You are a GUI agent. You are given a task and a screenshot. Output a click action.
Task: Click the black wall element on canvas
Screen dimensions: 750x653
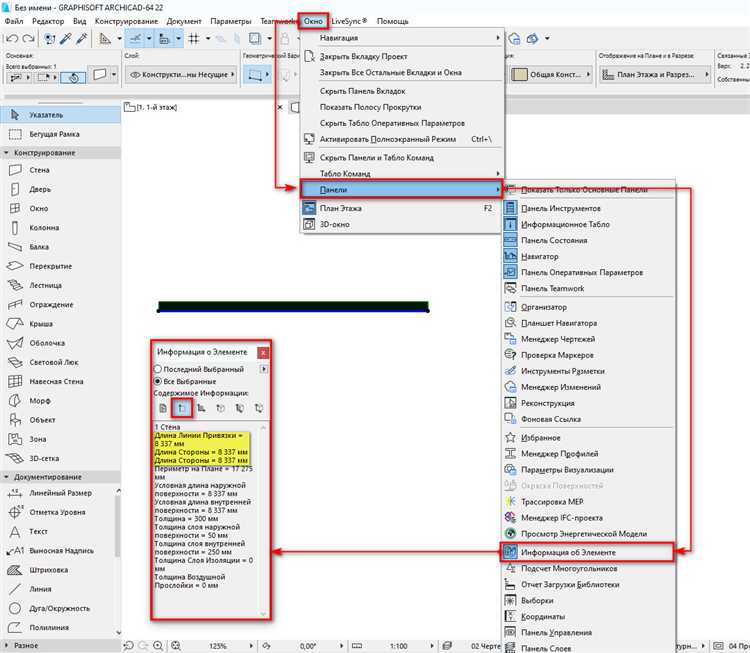click(293, 306)
